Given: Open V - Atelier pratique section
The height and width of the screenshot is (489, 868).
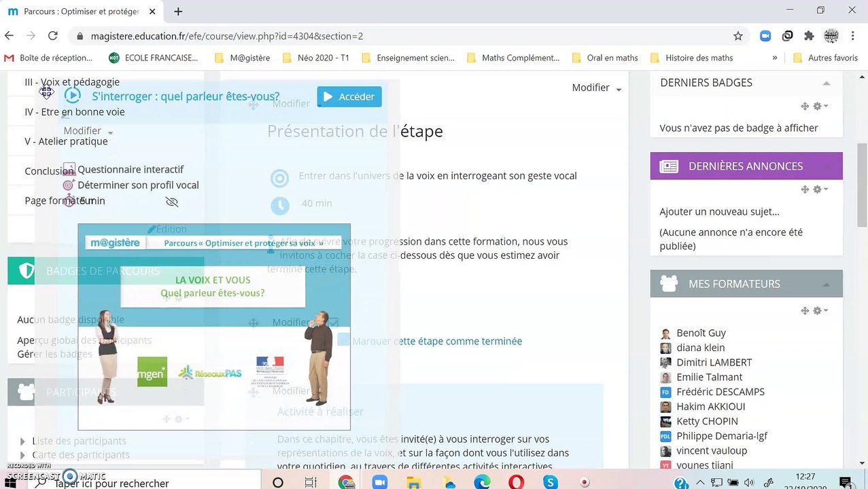Looking at the screenshot, I should [66, 141].
